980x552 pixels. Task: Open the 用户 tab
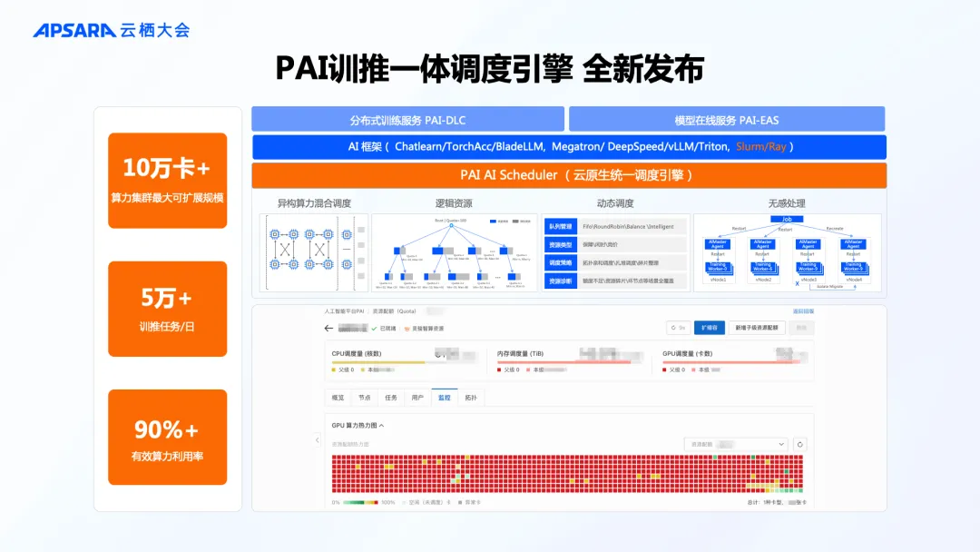pos(417,398)
